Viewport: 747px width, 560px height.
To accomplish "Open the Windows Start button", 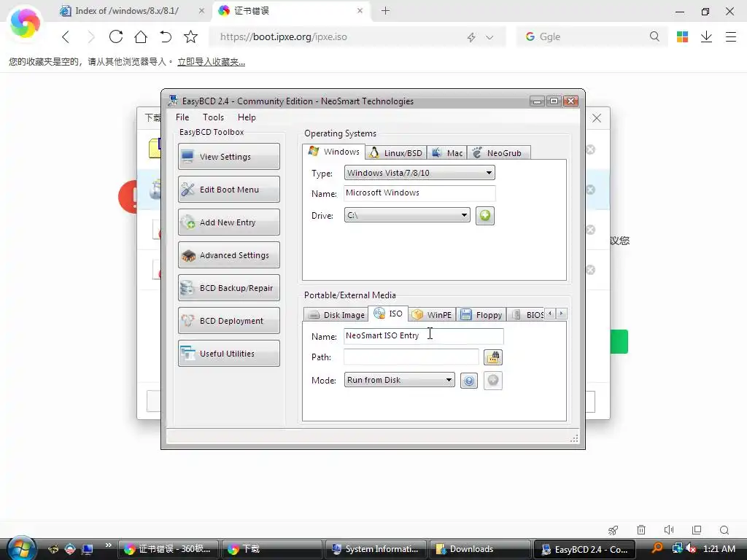I will click(x=21, y=548).
